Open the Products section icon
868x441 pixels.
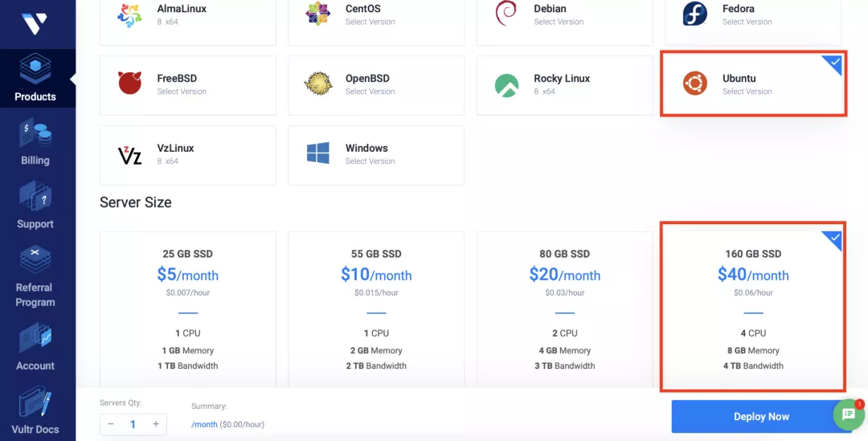[x=35, y=70]
